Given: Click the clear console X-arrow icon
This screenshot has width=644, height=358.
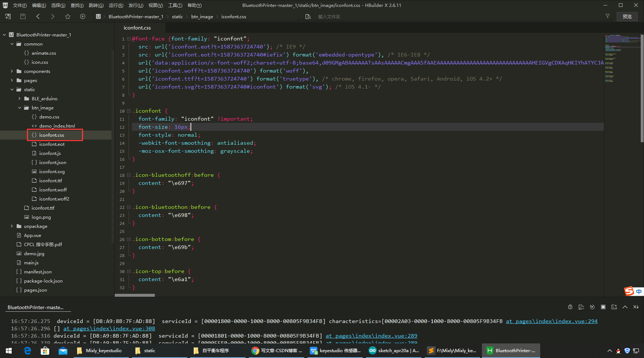Looking at the screenshot, I should pyautogui.click(x=636, y=307).
